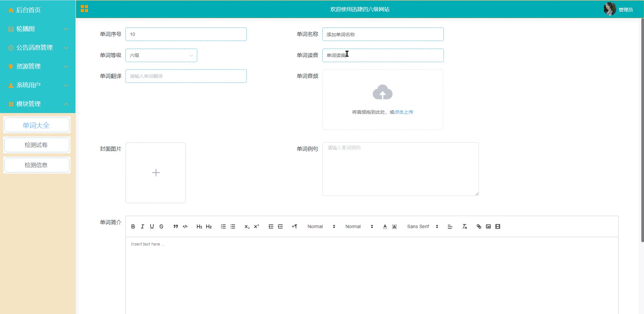Create a bulleted list
The image size is (644, 314).
point(233,226)
